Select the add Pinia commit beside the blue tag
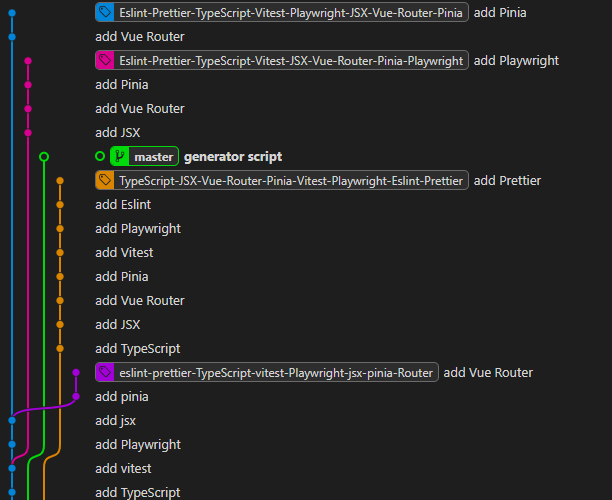This screenshot has width=612, height=500. [500, 13]
